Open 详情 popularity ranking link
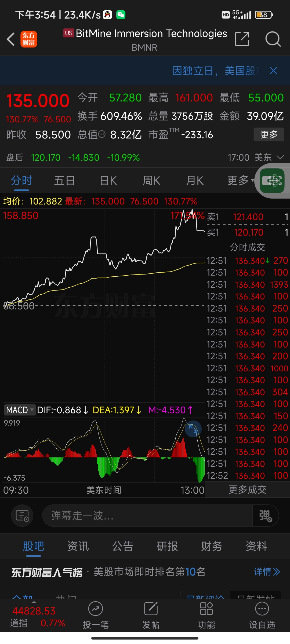290x644 pixels. [x=267, y=572]
